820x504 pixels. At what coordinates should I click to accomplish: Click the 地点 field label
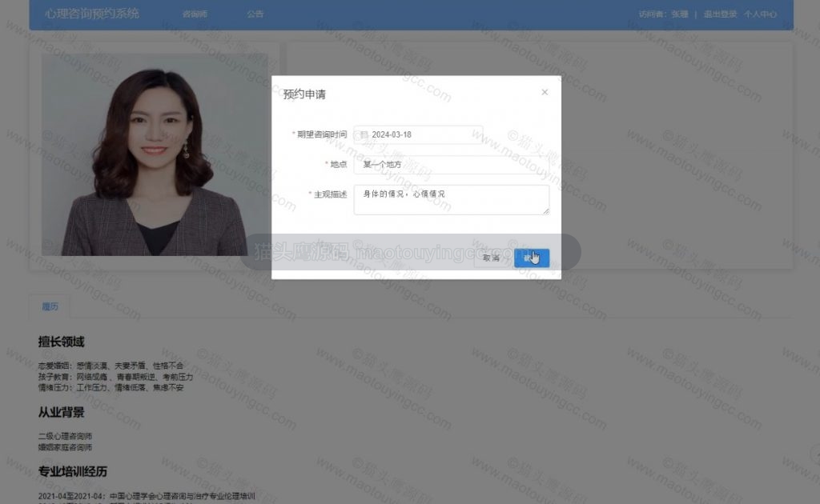(339, 165)
